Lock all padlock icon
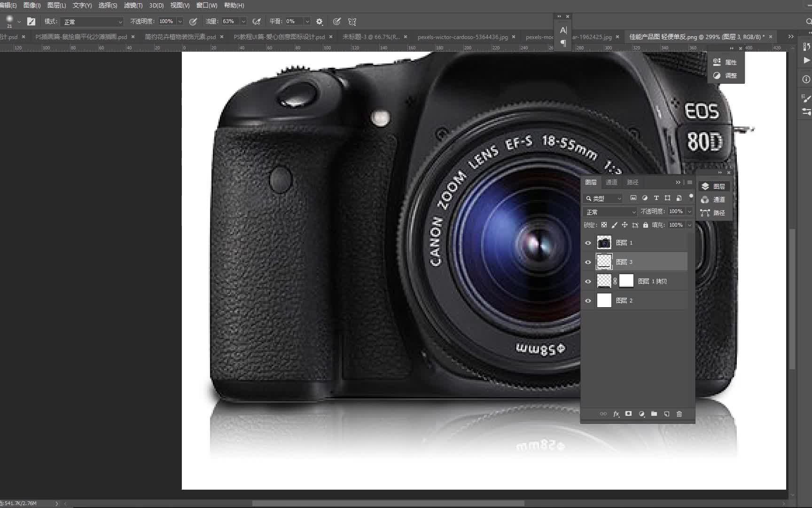812x508 pixels. [x=645, y=225]
